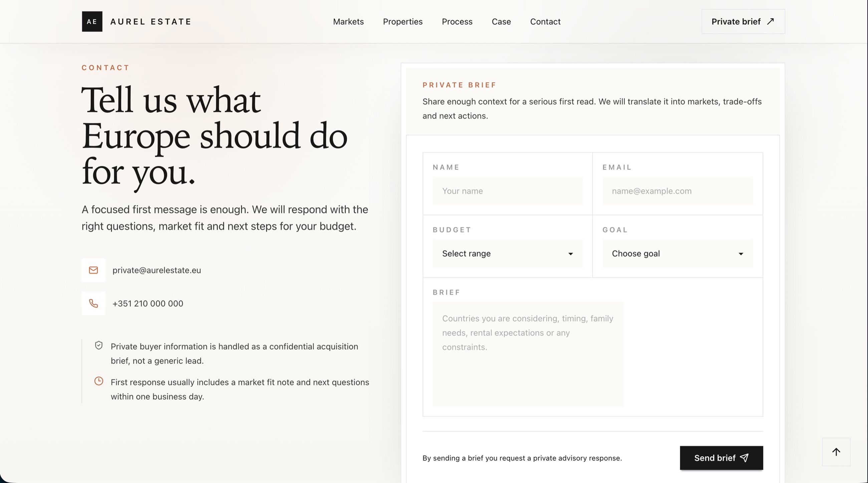
Task: Click the AE logo square
Action: 92,22
